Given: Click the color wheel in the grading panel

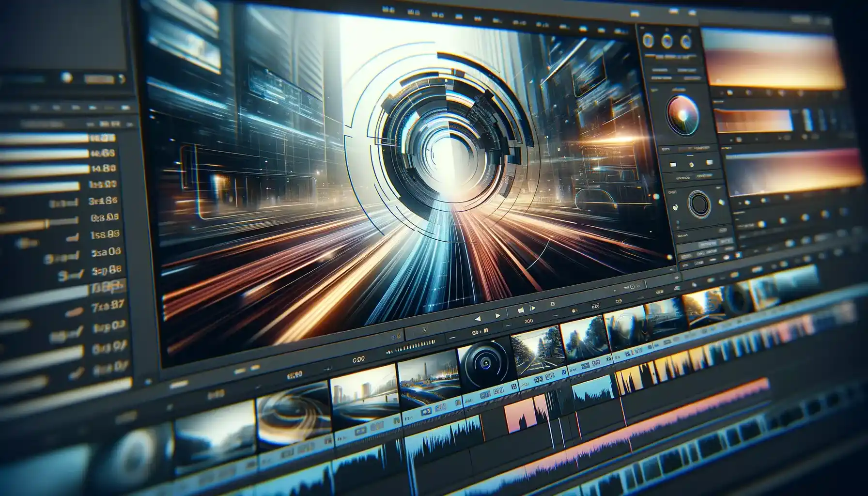Looking at the screenshot, I should 682,116.
